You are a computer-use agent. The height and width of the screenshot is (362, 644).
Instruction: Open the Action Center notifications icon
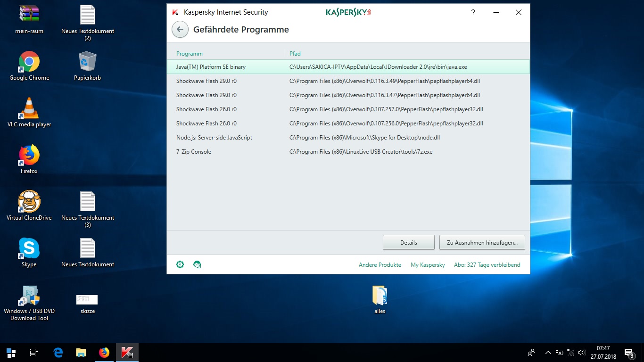point(629,353)
